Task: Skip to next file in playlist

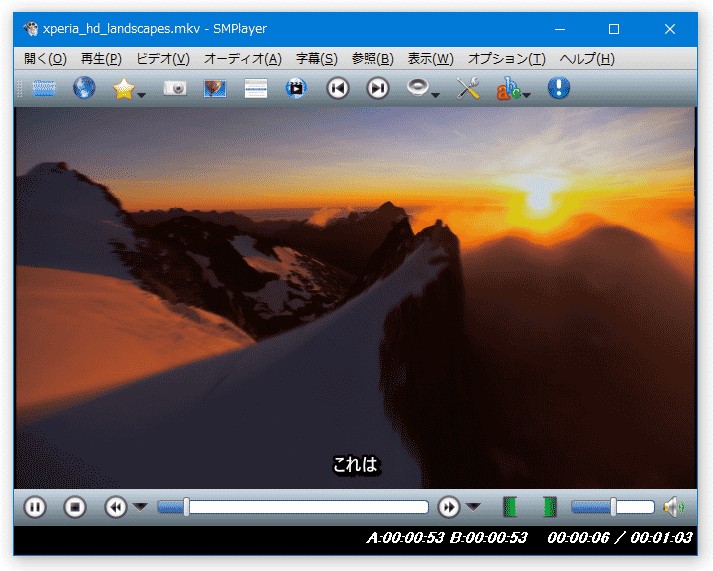Action: [378, 89]
